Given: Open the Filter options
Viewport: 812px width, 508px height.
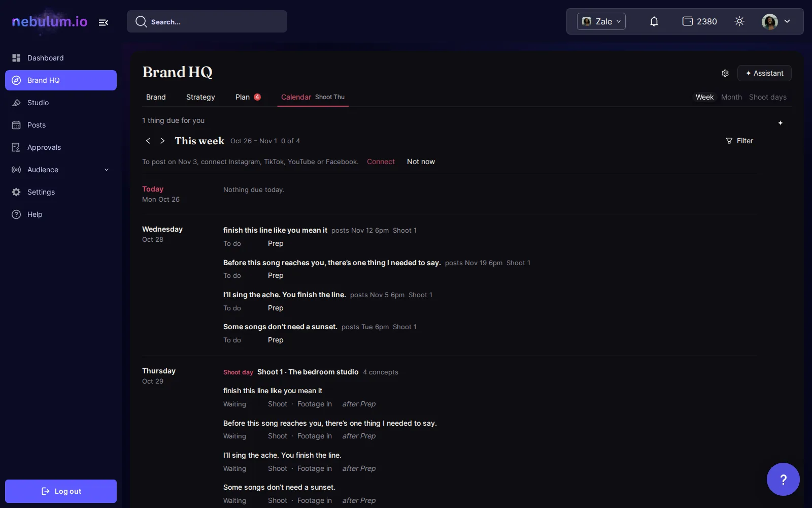Looking at the screenshot, I should click(739, 141).
